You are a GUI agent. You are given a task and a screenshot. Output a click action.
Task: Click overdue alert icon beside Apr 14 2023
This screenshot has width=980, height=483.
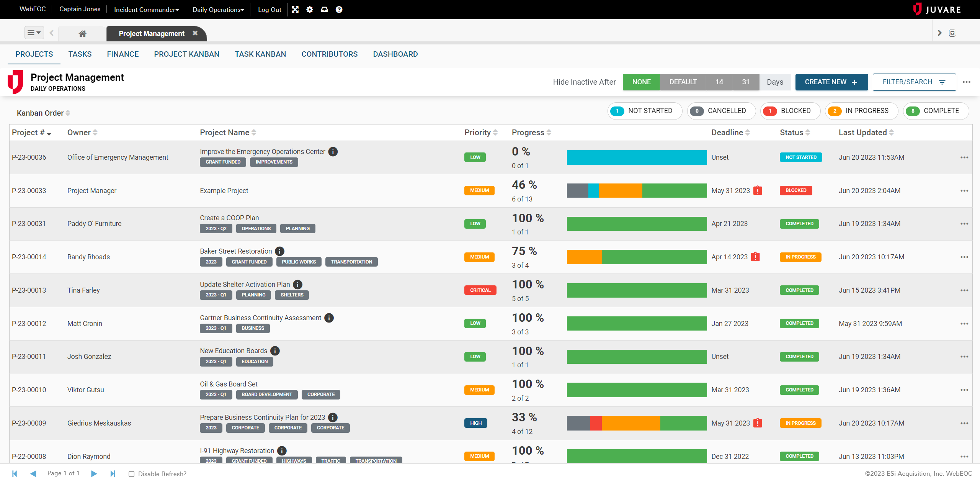coord(755,257)
